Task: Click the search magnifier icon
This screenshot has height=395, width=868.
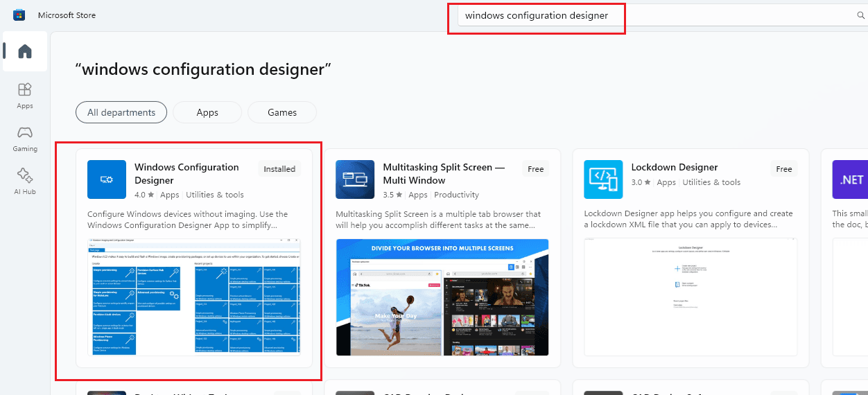Action: pyautogui.click(x=861, y=15)
